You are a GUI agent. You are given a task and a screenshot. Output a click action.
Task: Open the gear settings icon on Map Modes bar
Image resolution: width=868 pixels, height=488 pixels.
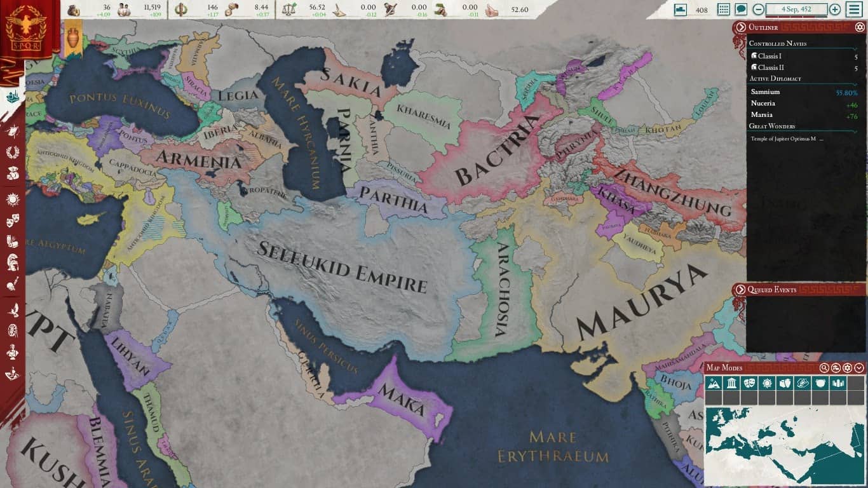[x=847, y=367]
